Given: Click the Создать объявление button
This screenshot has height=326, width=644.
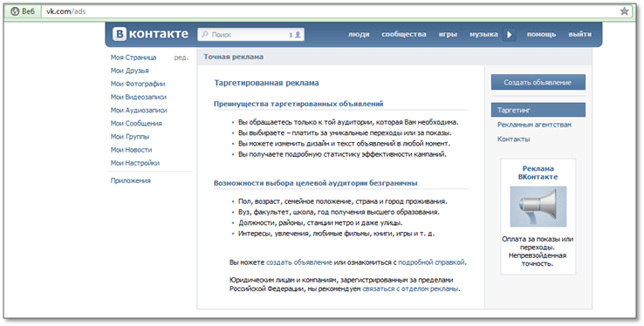Looking at the screenshot, I should (x=538, y=83).
